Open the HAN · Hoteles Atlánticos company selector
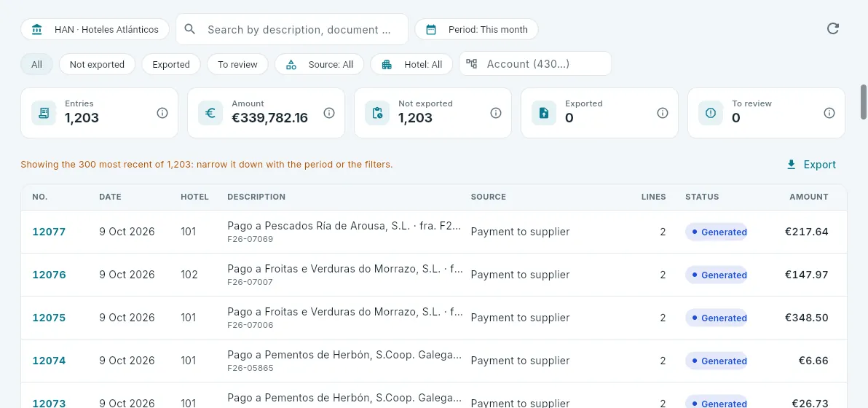The height and width of the screenshot is (408, 868). click(95, 29)
